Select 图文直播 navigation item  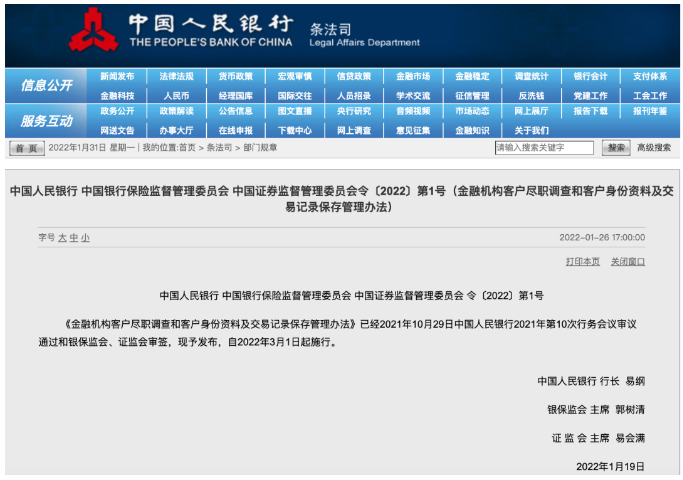pyautogui.click(x=295, y=111)
